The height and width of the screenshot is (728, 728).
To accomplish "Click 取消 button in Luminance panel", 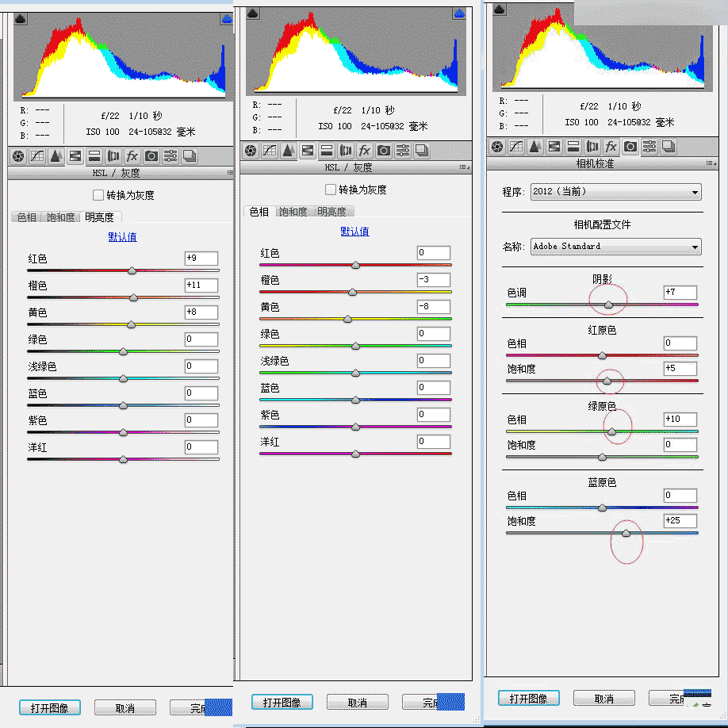I will coord(125,707).
